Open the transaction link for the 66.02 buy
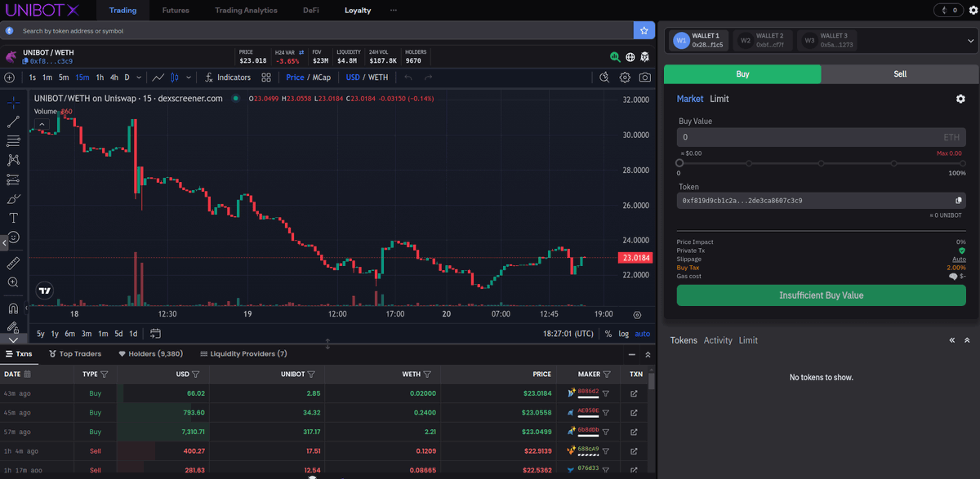Image resolution: width=980 pixels, height=479 pixels. point(635,393)
